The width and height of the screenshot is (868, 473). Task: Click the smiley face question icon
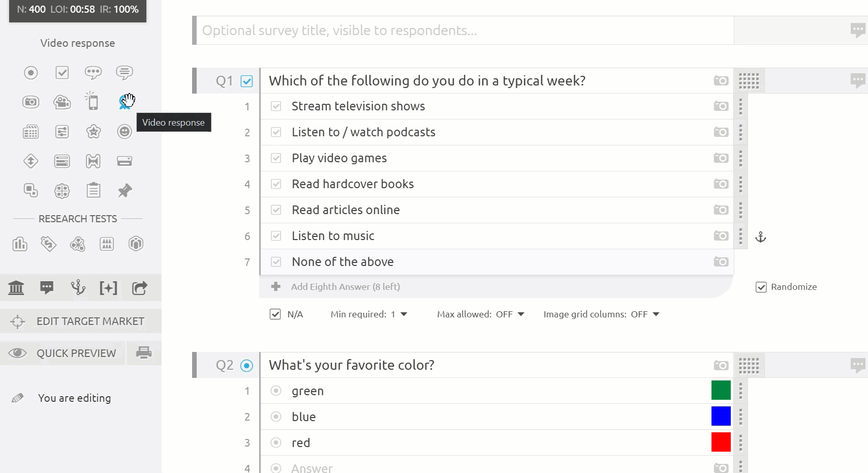pos(125,132)
